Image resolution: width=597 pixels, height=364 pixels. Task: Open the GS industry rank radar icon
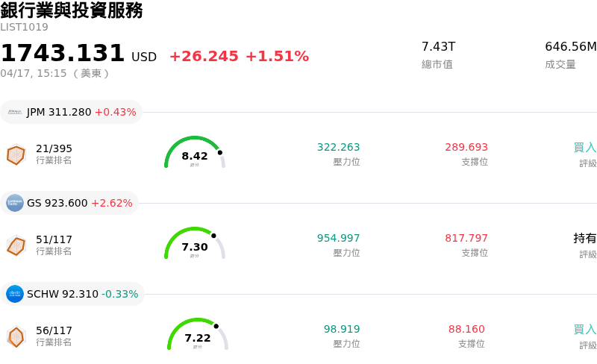[x=16, y=245]
